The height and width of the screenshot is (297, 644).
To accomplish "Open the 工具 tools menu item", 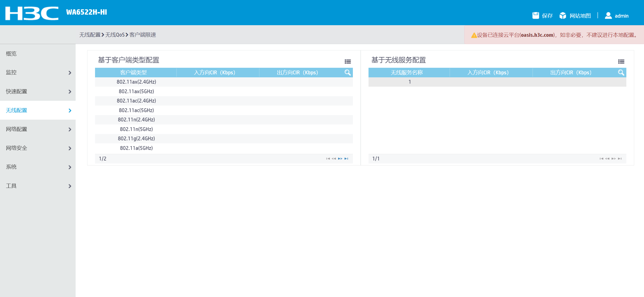I will coord(11,186).
